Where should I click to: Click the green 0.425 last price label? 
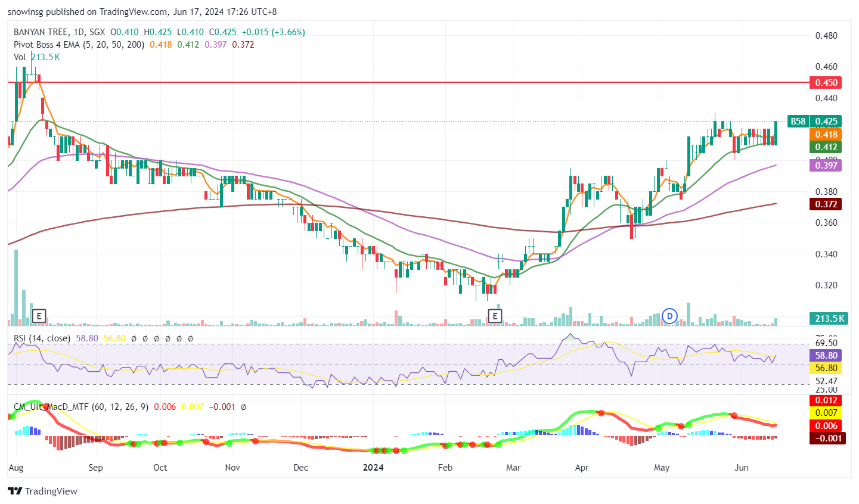point(826,122)
